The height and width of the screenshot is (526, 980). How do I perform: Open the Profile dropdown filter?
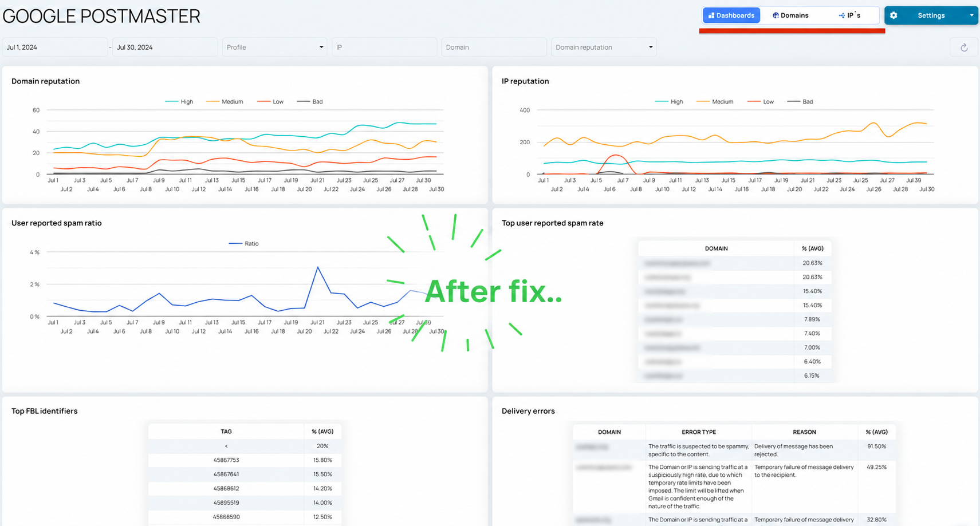(x=275, y=47)
